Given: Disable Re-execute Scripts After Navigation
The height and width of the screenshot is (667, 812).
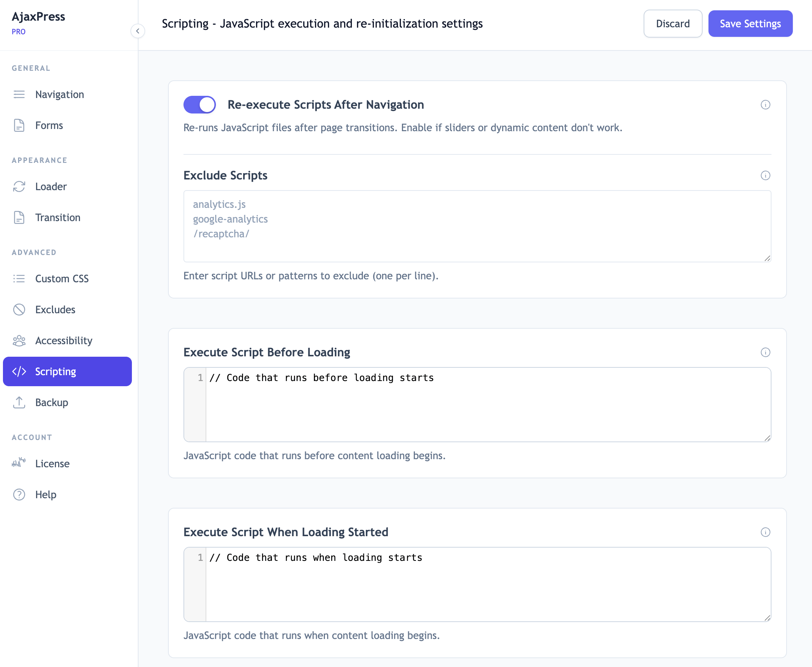Looking at the screenshot, I should click(x=199, y=104).
